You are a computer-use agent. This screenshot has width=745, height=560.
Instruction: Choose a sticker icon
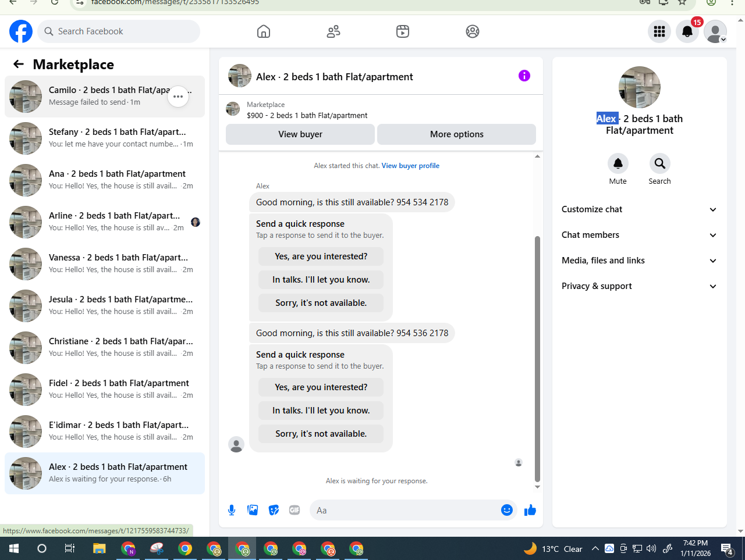[274, 510]
